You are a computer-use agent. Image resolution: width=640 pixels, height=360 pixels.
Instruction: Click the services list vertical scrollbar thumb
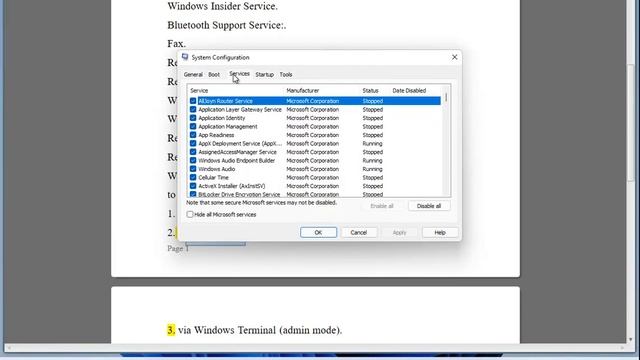click(446, 98)
